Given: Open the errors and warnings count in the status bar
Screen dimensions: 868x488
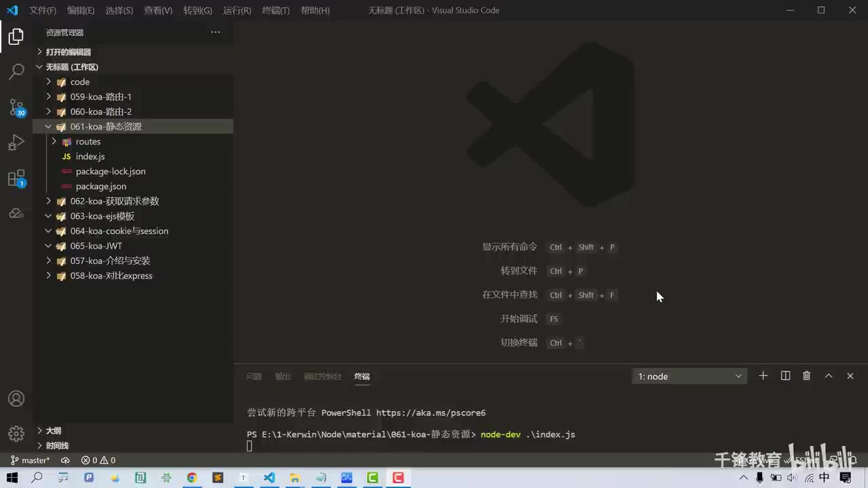Looking at the screenshot, I should click(x=98, y=460).
